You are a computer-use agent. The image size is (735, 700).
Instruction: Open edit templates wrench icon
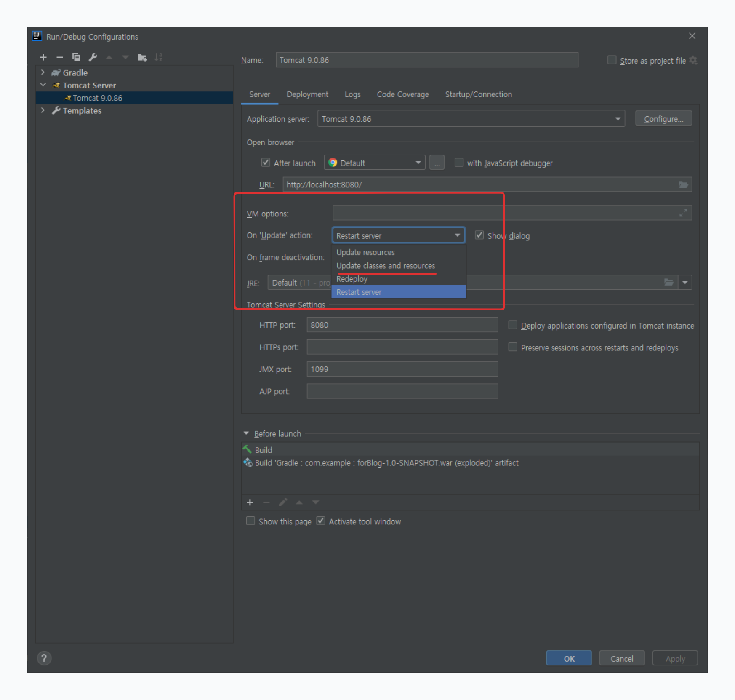tap(93, 57)
